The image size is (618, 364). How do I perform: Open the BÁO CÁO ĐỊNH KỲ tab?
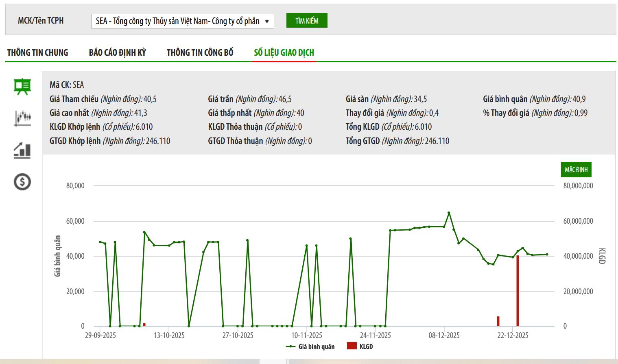pos(117,52)
